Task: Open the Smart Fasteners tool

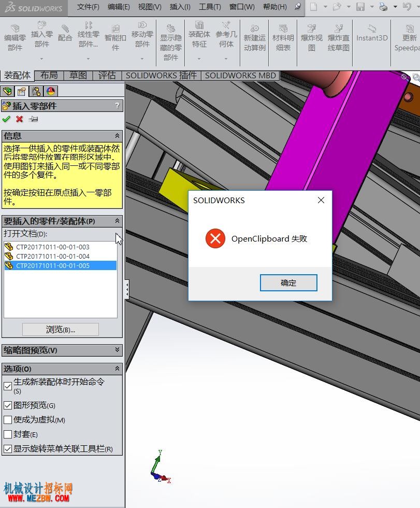Action: (115, 28)
